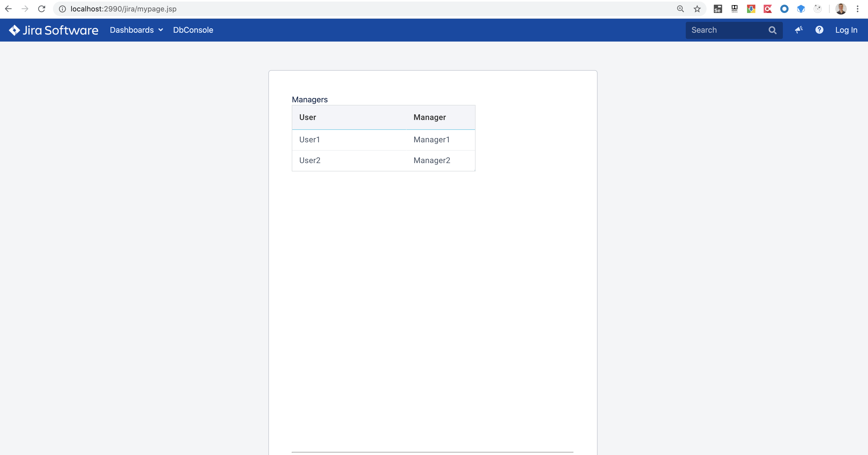This screenshot has height=455, width=868.
Task: Open the DbConsole menu item
Action: point(193,30)
